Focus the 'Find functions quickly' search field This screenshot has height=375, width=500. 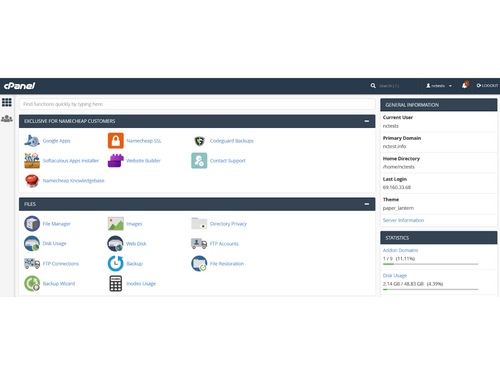click(x=197, y=104)
